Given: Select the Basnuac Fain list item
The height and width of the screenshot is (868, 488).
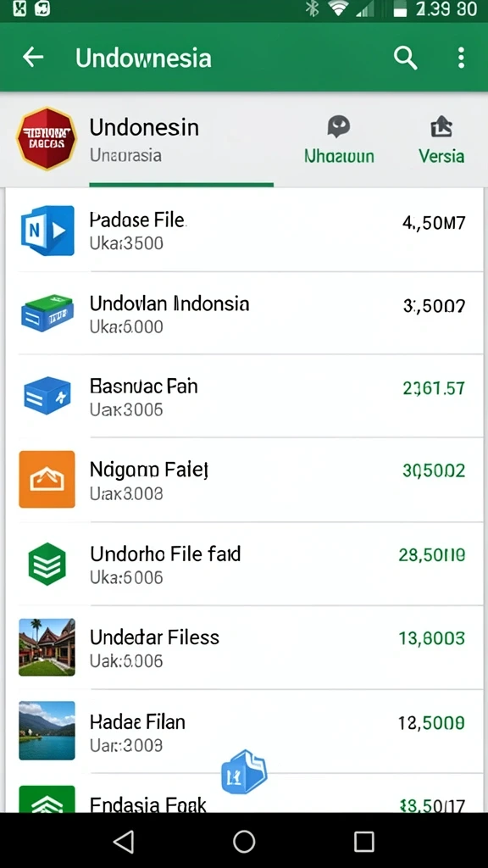Looking at the screenshot, I should (x=244, y=397).
